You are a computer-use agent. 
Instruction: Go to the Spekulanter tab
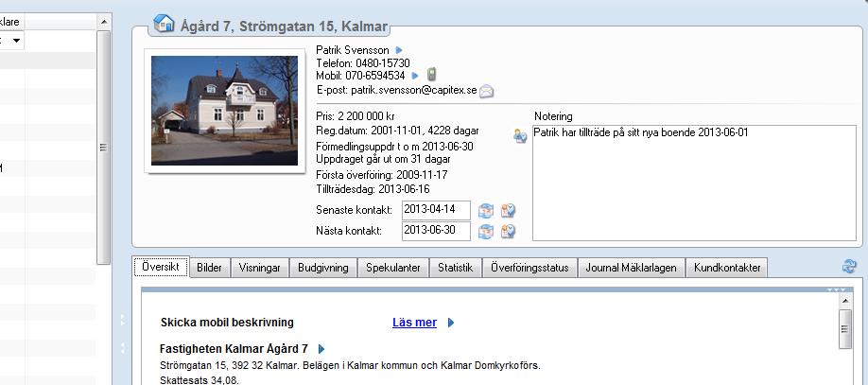(393, 268)
